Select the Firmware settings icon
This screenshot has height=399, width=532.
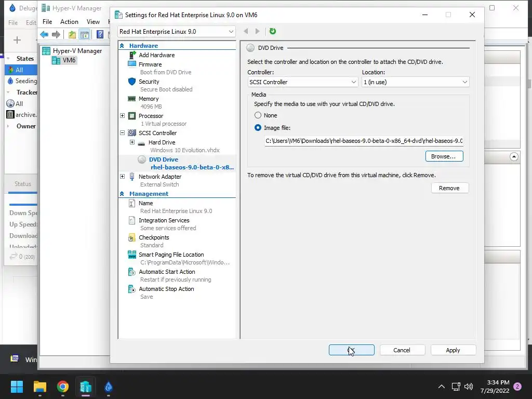(132, 64)
